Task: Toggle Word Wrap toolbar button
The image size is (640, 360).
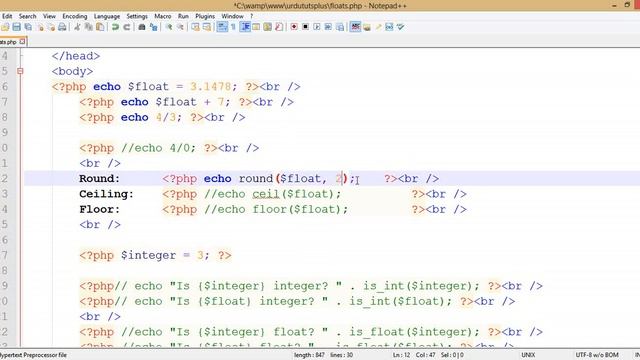Action: click(x=222, y=27)
